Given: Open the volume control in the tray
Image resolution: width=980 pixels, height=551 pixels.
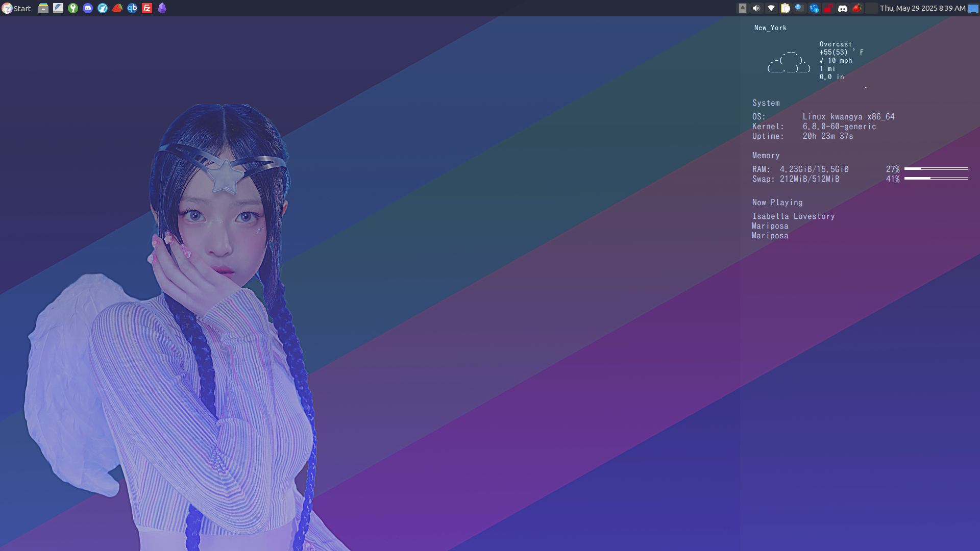Looking at the screenshot, I should 756,8.
